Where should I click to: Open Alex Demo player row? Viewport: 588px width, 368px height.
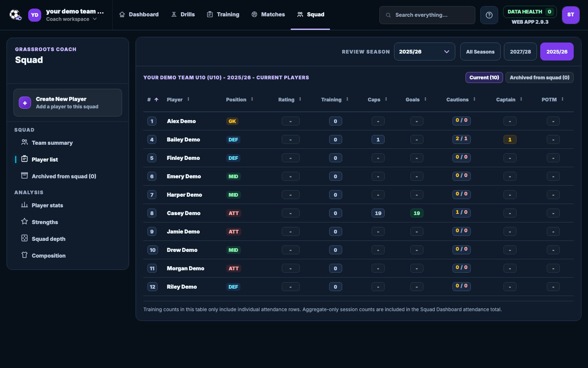pos(358,121)
